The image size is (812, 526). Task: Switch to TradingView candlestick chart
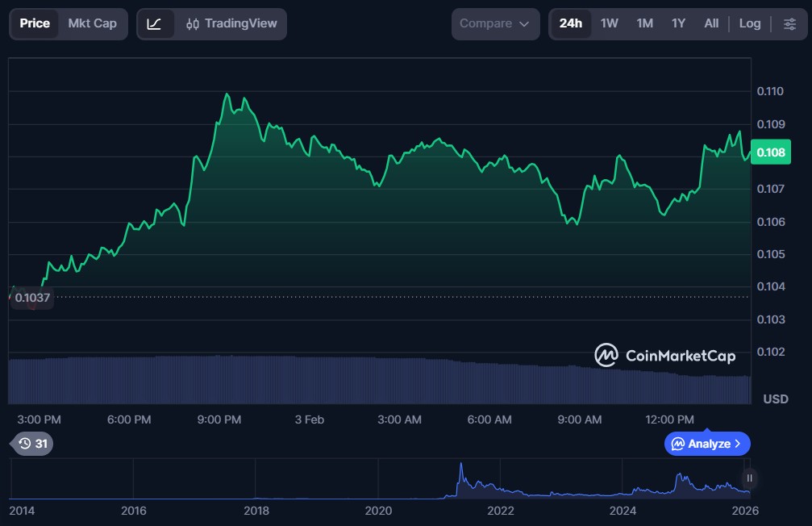click(x=231, y=24)
